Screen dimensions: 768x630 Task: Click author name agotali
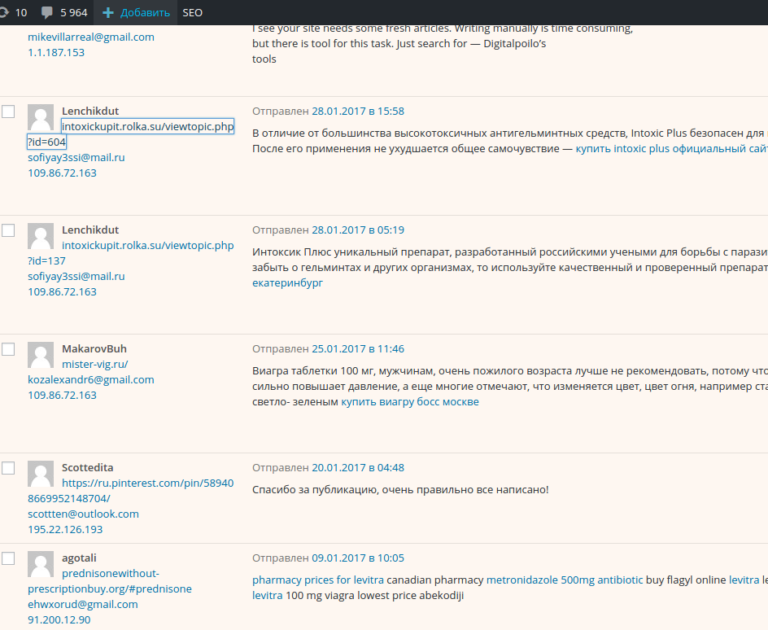click(79, 558)
